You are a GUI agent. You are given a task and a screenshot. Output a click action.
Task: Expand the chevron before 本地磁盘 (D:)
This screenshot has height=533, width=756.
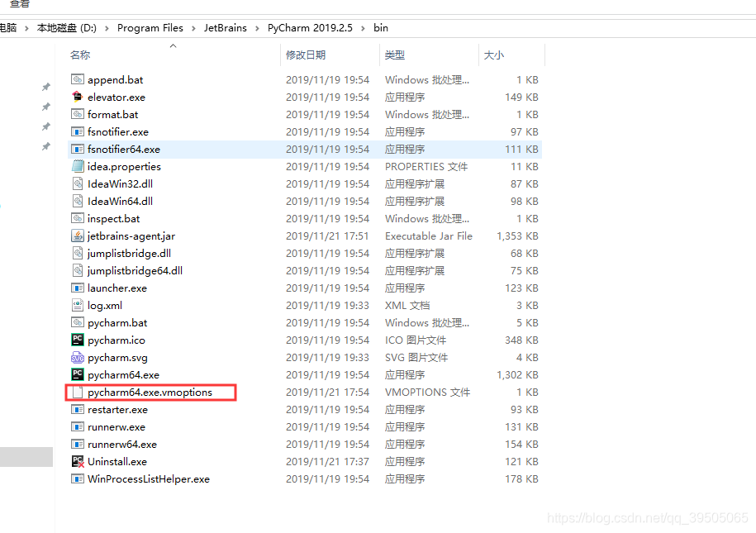(x=26, y=28)
